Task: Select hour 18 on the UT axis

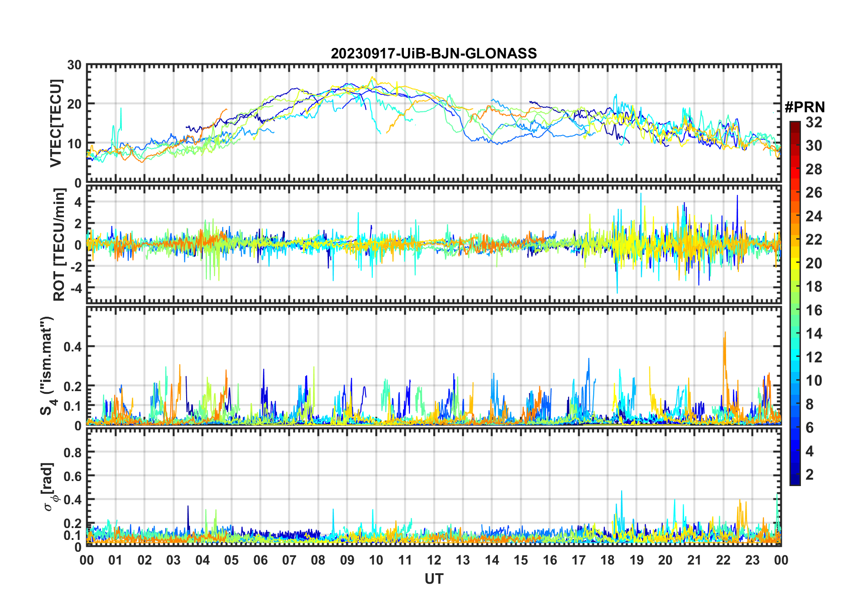Action: [607, 560]
